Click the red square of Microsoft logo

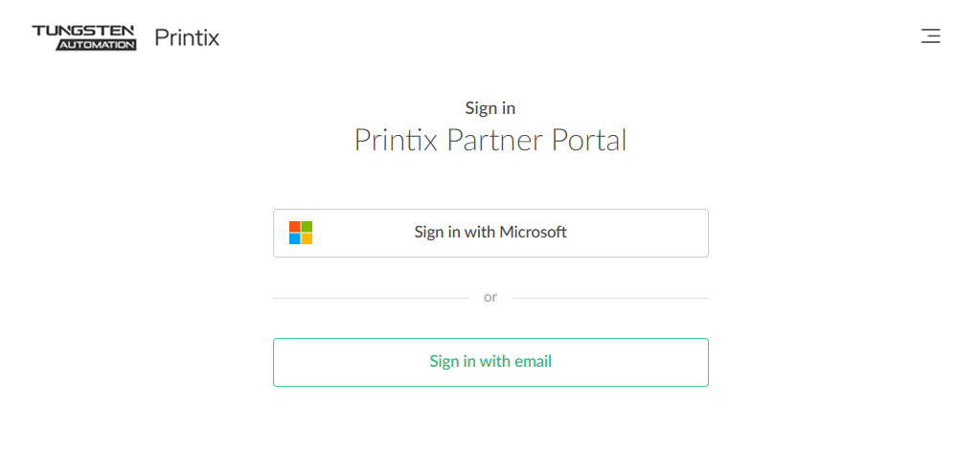click(x=295, y=227)
